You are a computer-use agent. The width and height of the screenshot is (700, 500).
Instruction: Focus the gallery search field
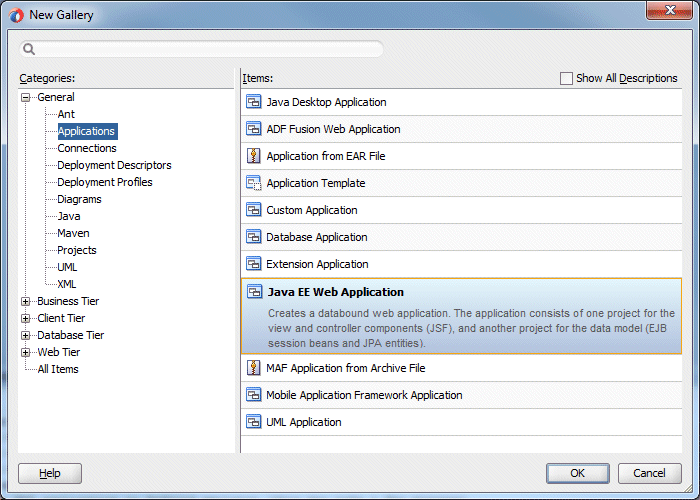click(x=202, y=49)
